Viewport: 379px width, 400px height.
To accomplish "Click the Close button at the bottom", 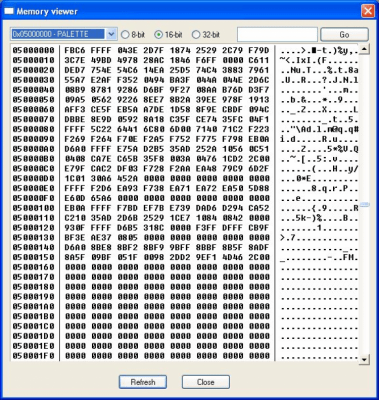I will click(206, 382).
